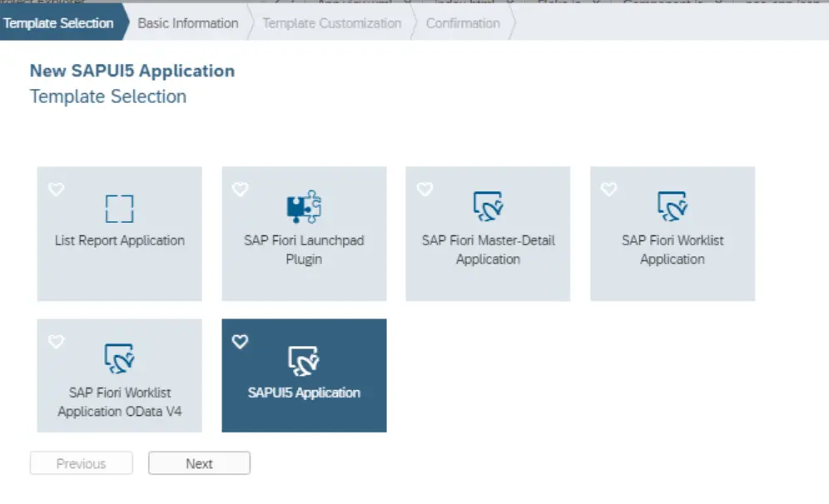
Task: Select the SAP Fiori Master-Detail Application label
Action: (488, 250)
